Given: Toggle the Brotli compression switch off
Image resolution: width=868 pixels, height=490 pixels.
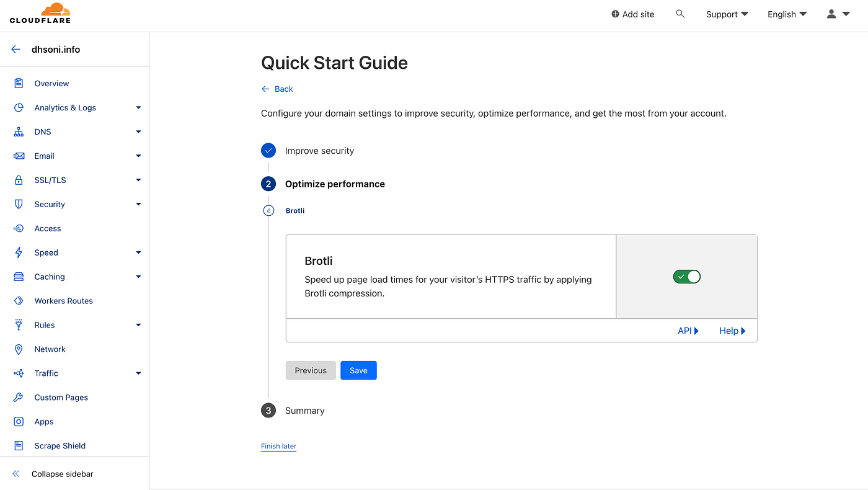Looking at the screenshot, I should coord(686,277).
